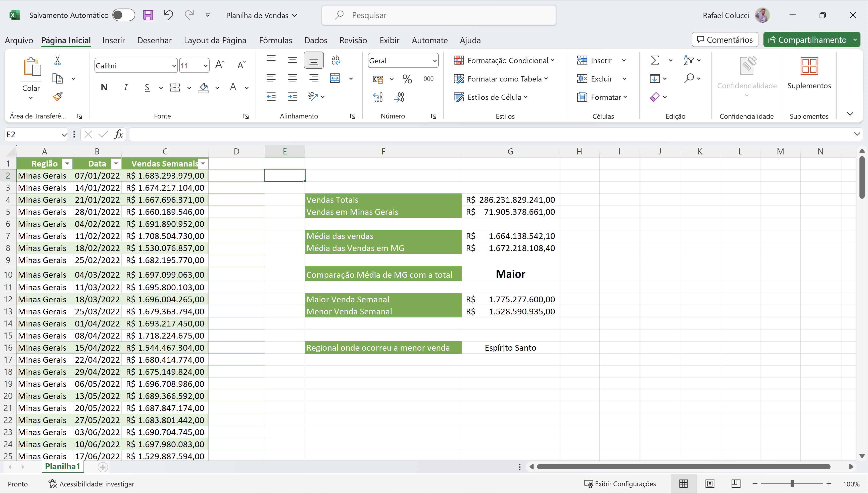Toggle middle vertical alignment
Image resolution: width=868 pixels, height=494 pixels.
(x=292, y=60)
